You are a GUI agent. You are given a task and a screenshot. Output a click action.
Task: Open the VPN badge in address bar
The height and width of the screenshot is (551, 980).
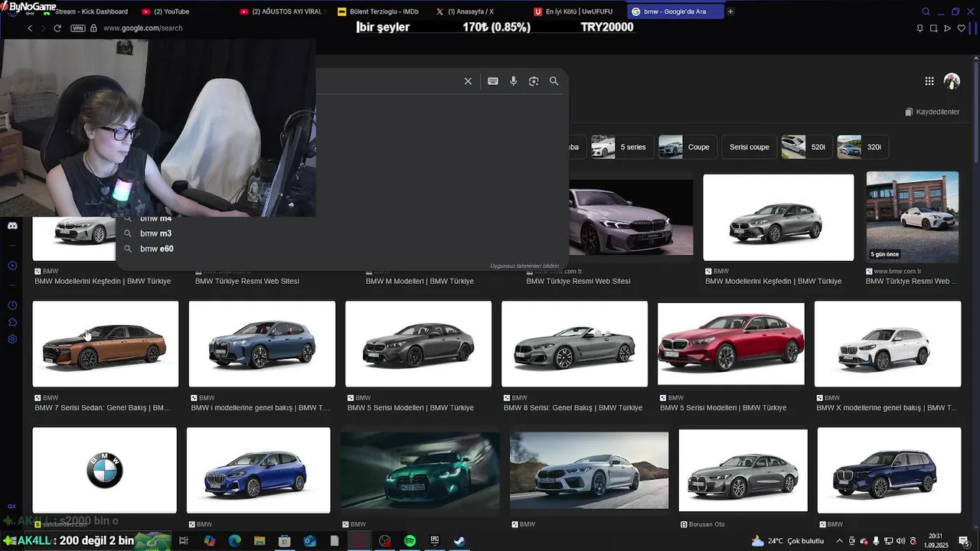coord(77,28)
